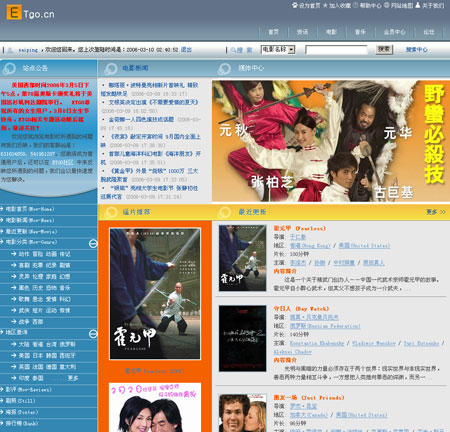Open the 野蛮必杀技 banner image
The height and width of the screenshot is (432, 450).
pos(331,141)
